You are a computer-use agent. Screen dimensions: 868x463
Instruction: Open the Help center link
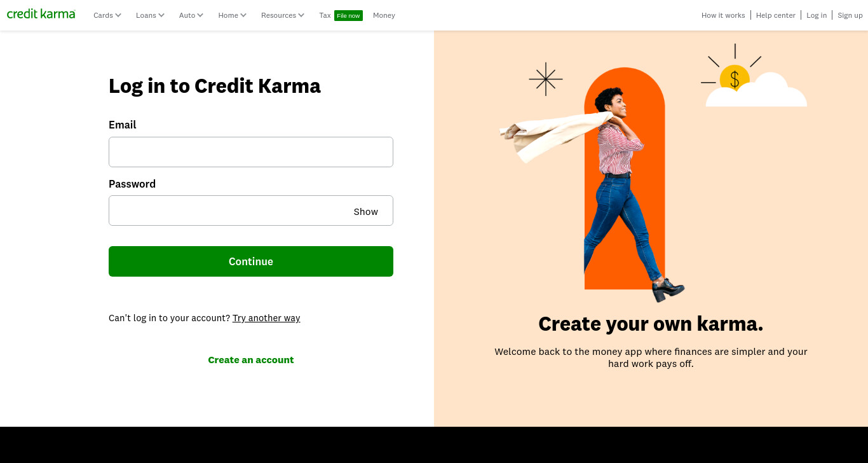click(776, 15)
